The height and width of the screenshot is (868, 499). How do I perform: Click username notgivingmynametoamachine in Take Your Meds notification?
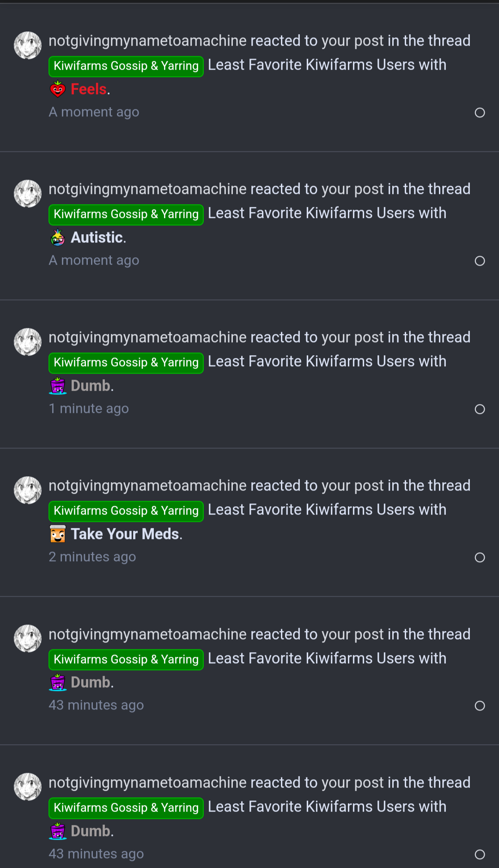pos(147,486)
